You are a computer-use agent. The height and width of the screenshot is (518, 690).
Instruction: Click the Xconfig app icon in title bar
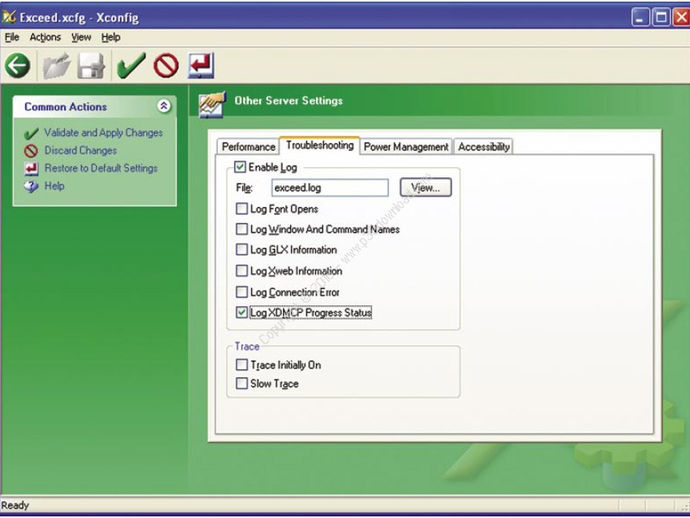9,17
